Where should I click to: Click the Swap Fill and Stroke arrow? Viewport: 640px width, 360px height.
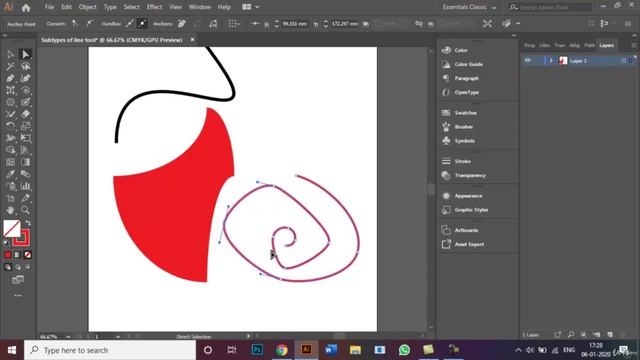[x=28, y=223]
